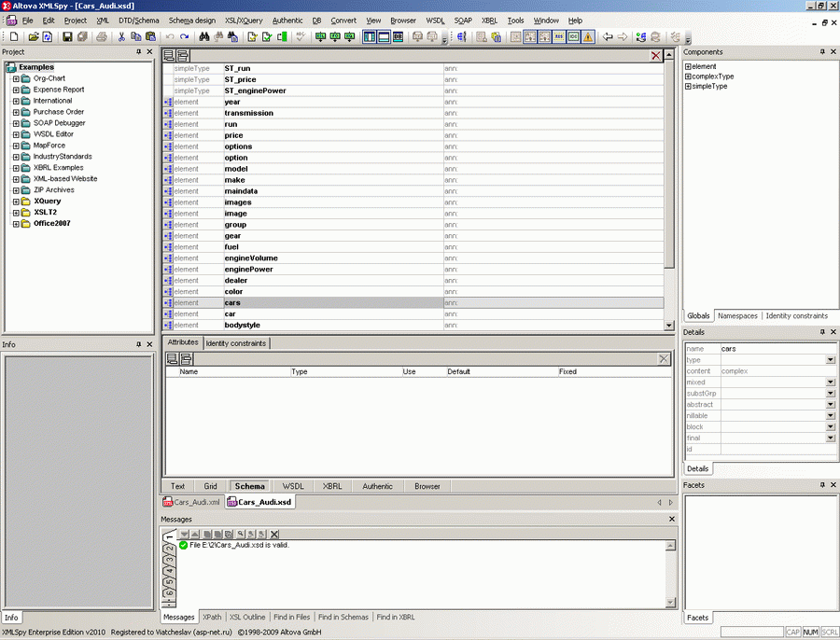The image size is (840, 640).
Task: Click the first XSL transformation icon
Action: pos(320,36)
